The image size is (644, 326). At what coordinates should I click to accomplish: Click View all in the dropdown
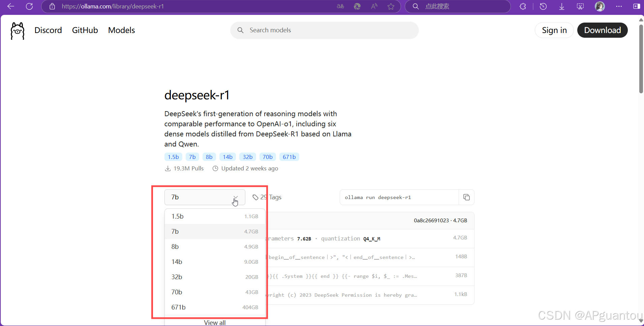click(x=215, y=322)
